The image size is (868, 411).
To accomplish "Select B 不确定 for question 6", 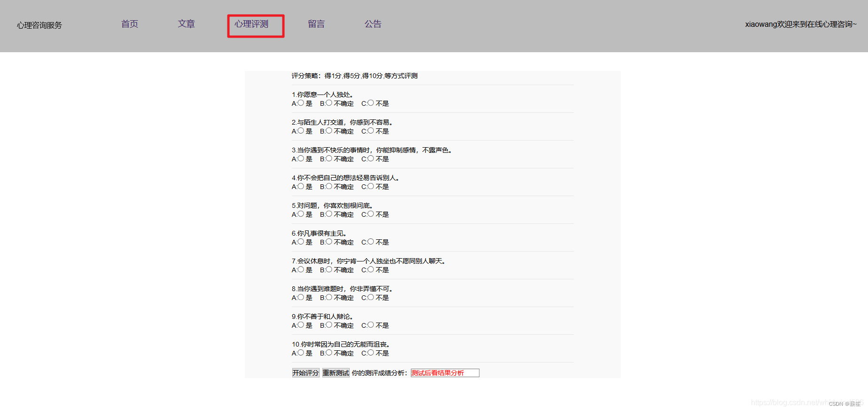I will (x=329, y=242).
